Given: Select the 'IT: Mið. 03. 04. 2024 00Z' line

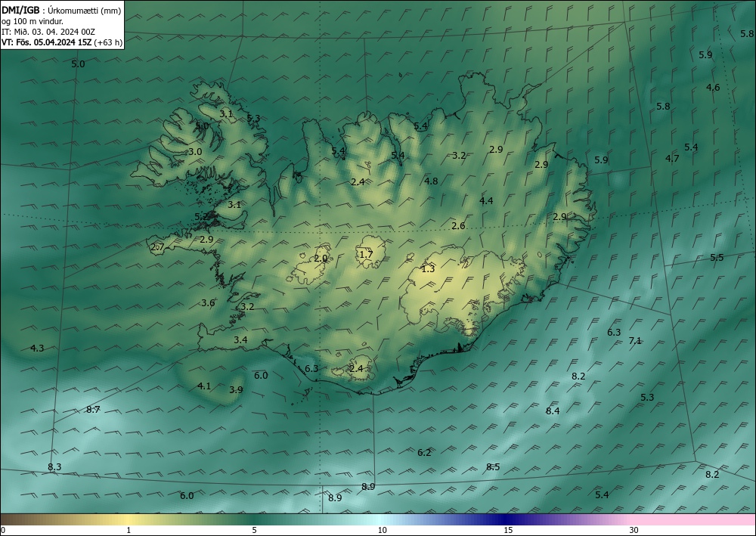Looking at the screenshot, I should (x=48, y=32).
